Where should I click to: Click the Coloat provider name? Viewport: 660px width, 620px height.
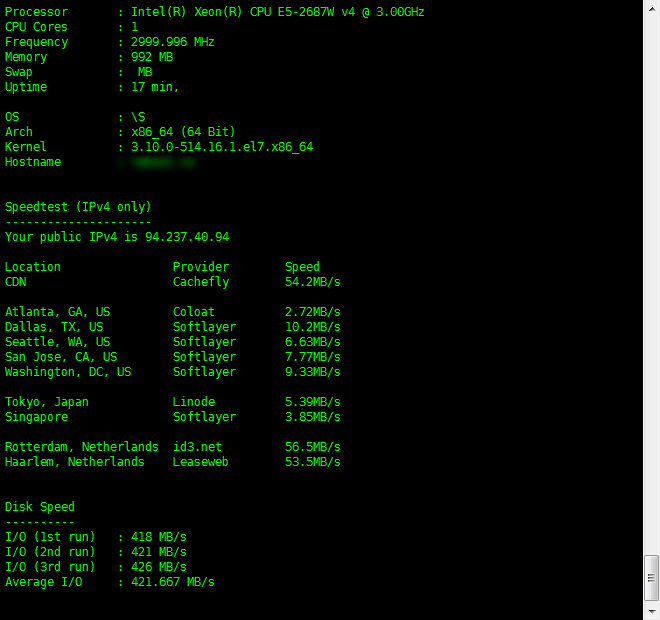(x=194, y=312)
